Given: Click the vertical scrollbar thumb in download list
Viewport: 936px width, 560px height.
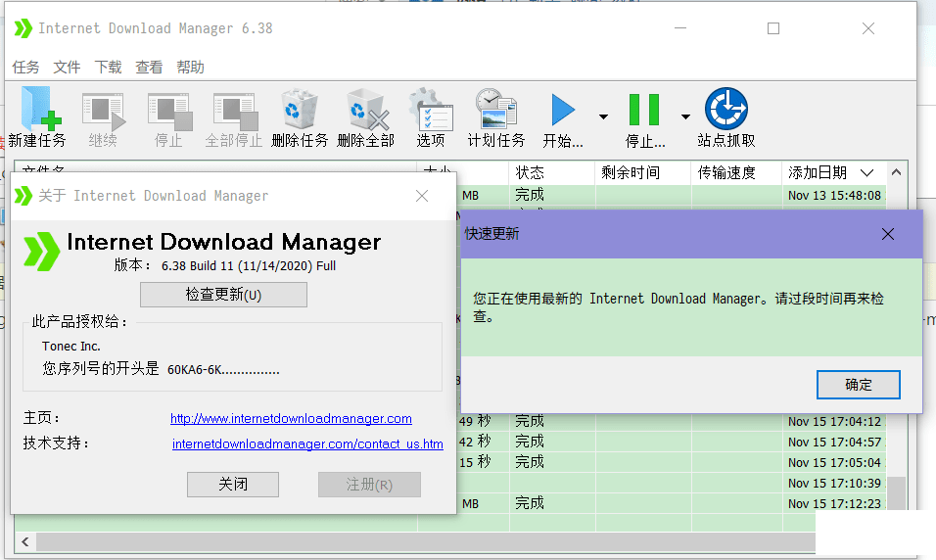Looking at the screenshot, I should click(x=897, y=491).
